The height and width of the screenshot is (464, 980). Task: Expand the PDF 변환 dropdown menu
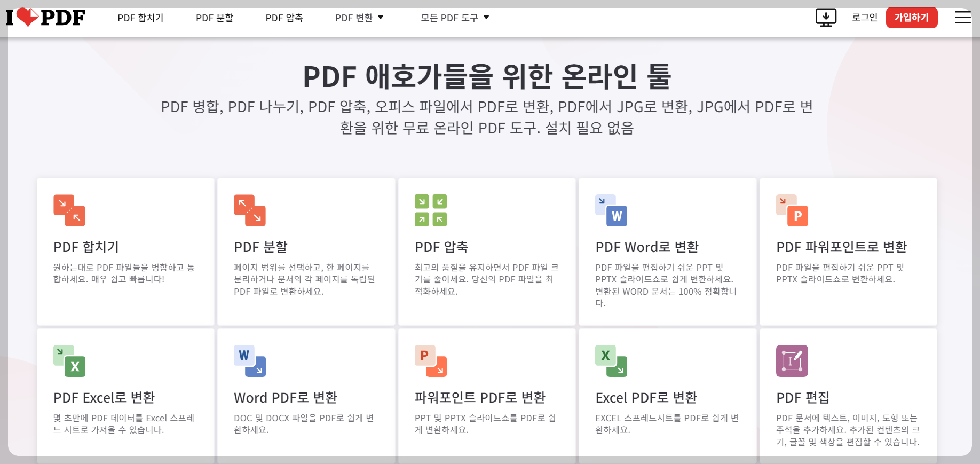359,18
